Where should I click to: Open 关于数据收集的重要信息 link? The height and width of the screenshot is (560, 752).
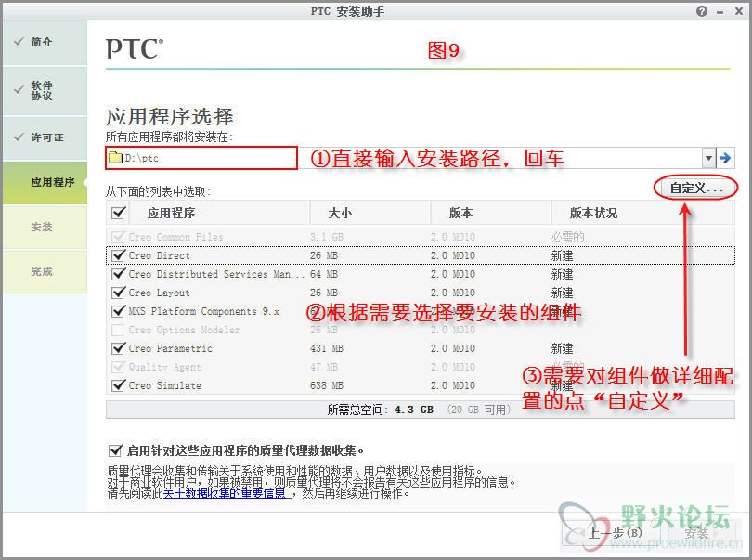[225, 493]
